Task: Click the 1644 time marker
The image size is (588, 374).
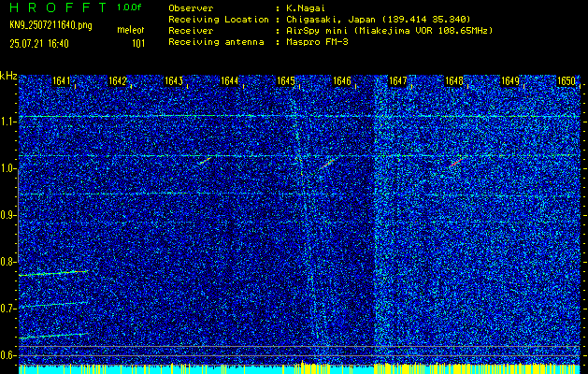Action: pos(230,81)
